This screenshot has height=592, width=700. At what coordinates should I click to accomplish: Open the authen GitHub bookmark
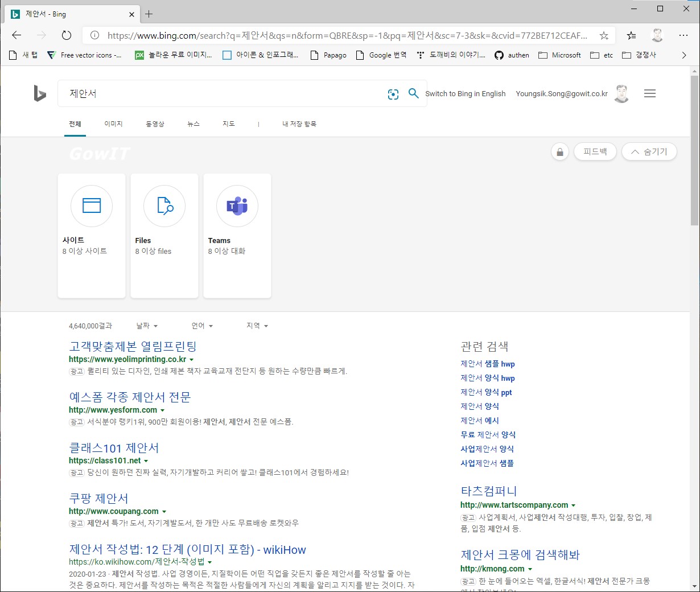[512, 55]
